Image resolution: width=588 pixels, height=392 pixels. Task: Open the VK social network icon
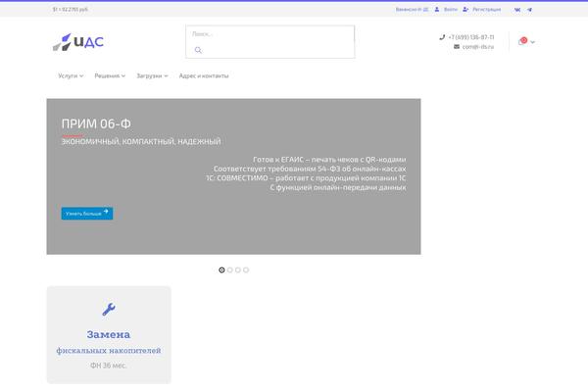517,10
